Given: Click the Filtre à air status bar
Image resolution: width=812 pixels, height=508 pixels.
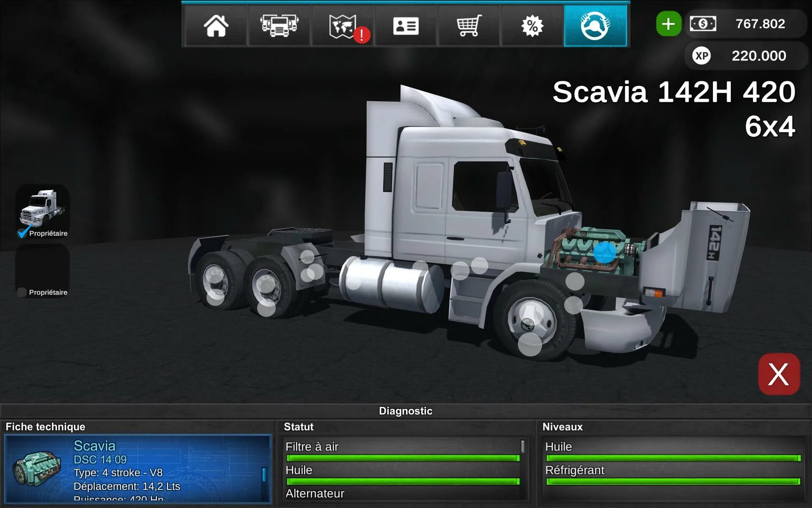Looking at the screenshot, I should pyautogui.click(x=403, y=458).
